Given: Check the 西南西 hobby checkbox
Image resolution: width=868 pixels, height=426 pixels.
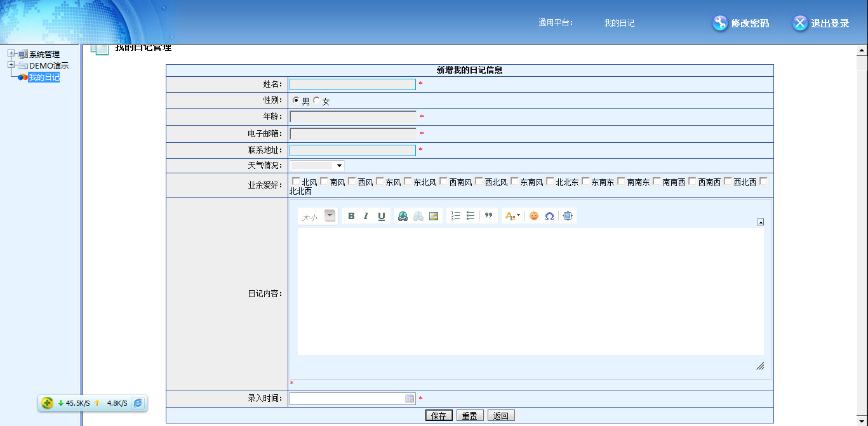Looking at the screenshot, I should coord(692,181).
